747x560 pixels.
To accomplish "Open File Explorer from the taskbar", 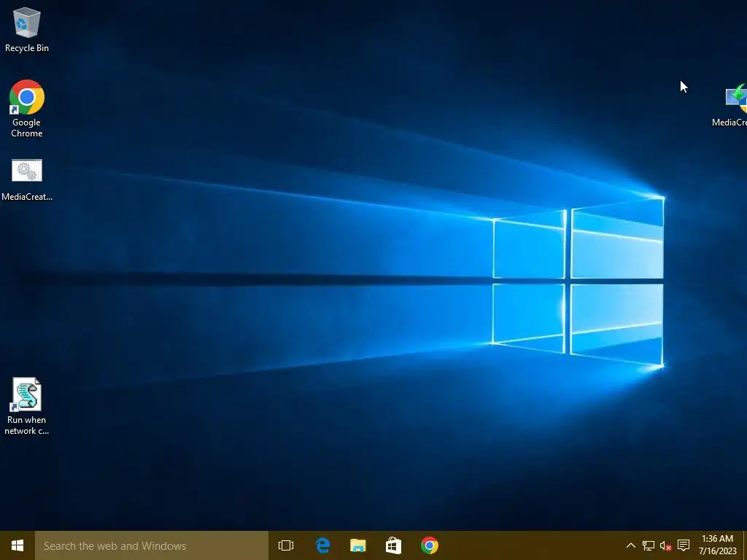I will pyautogui.click(x=357, y=545).
